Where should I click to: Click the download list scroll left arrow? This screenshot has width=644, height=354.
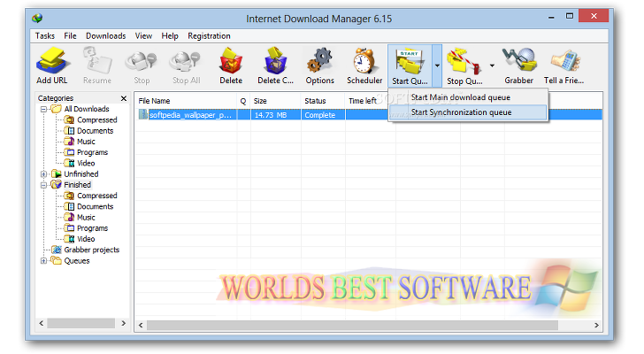coord(141,326)
